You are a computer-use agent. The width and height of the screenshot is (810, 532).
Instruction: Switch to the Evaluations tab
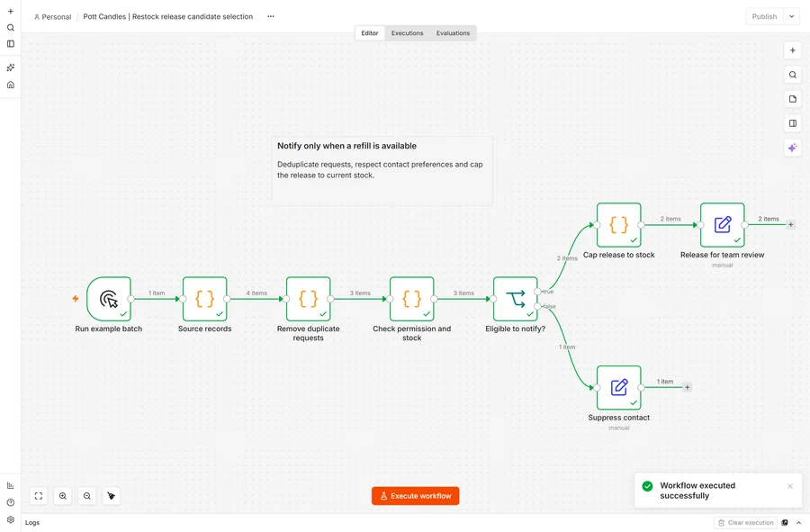(x=453, y=33)
